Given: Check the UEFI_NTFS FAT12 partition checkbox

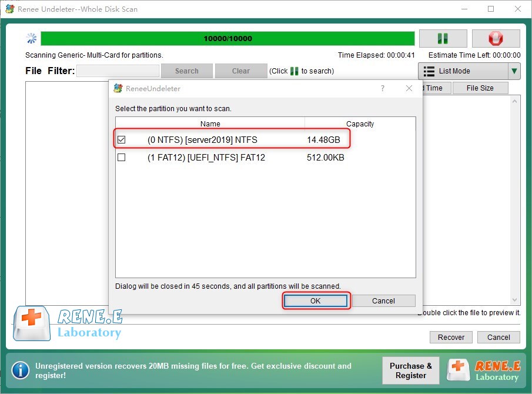Looking at the screenshot, I should [122, 158].
